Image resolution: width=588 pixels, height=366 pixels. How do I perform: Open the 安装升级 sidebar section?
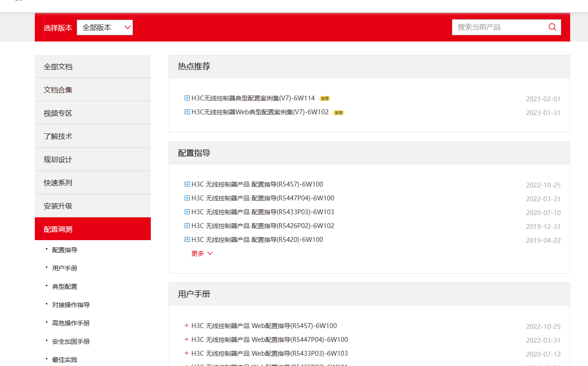click(93, 206)
